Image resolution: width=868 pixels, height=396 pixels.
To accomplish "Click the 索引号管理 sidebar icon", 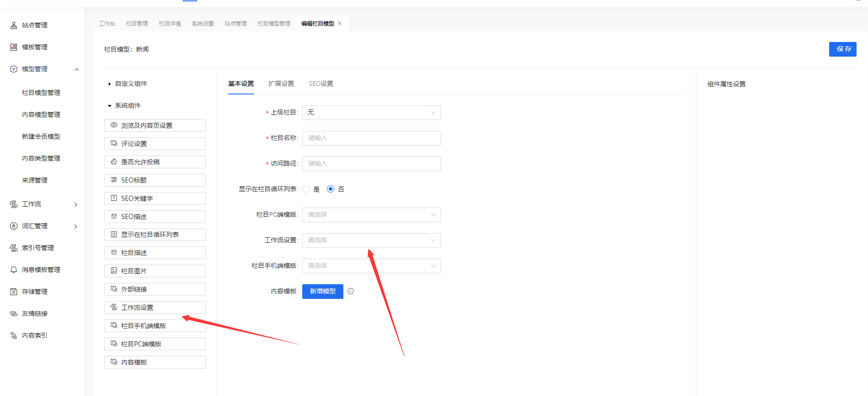I will point(14,248).
